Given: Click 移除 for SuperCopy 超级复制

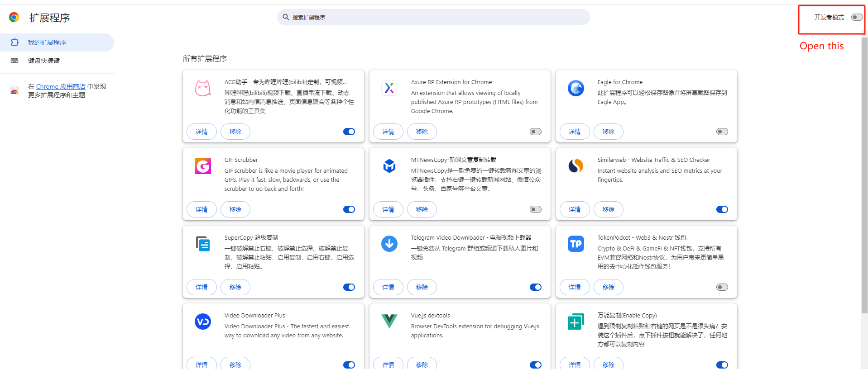Looking at the screenshot, I should pyautogui.click(x=235, y=287).
